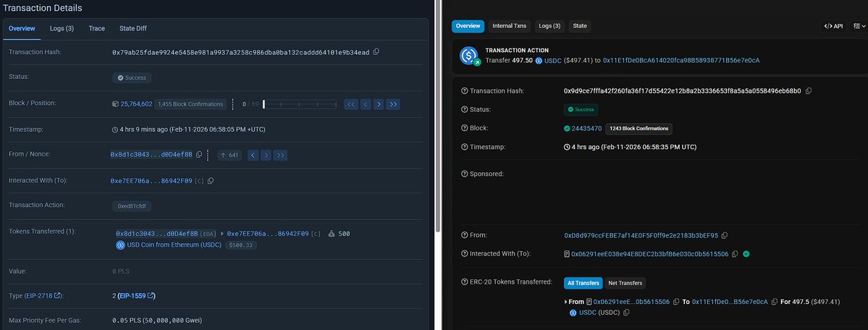
Task: Copy transaction hash 0x9d9ce7fffa42f... on right panel
Action: (x=809, y=90)
